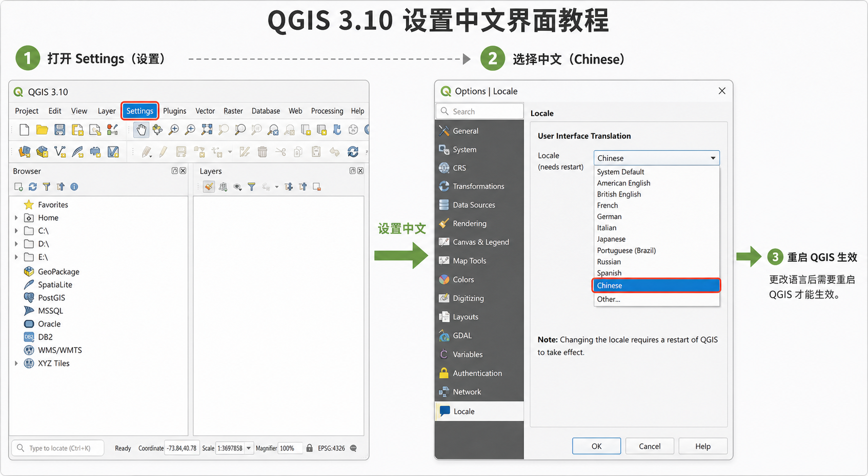The height and width of the screenshot is (476, 868).
Task: Open the Scale dropdown arrow in status bar
Action: (249, 448)
